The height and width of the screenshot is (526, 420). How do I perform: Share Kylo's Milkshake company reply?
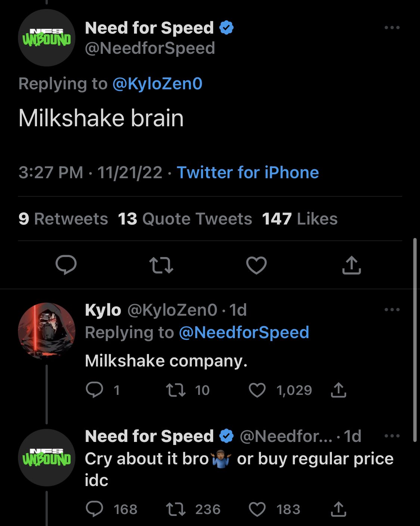coord(338,390)
